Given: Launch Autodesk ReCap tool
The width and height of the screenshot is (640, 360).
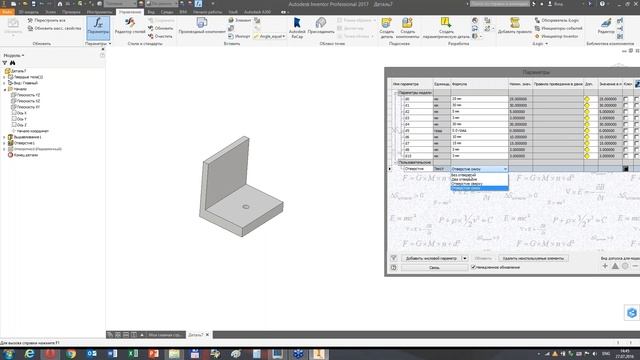Looking at the screenshot, I should pyautogui.click(x=297, y=27).
